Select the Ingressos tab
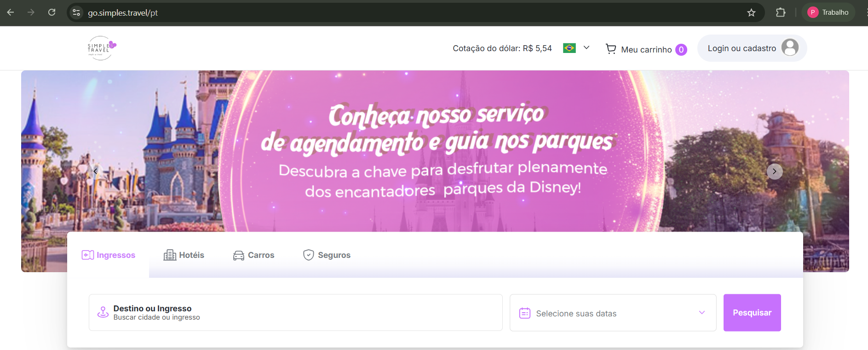The image size is (868, 350). 109,255
